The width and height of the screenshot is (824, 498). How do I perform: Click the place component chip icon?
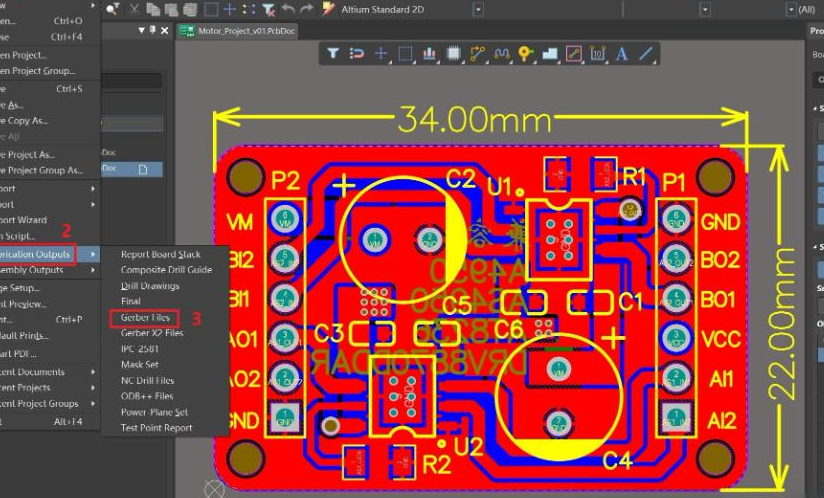[454, 53]
